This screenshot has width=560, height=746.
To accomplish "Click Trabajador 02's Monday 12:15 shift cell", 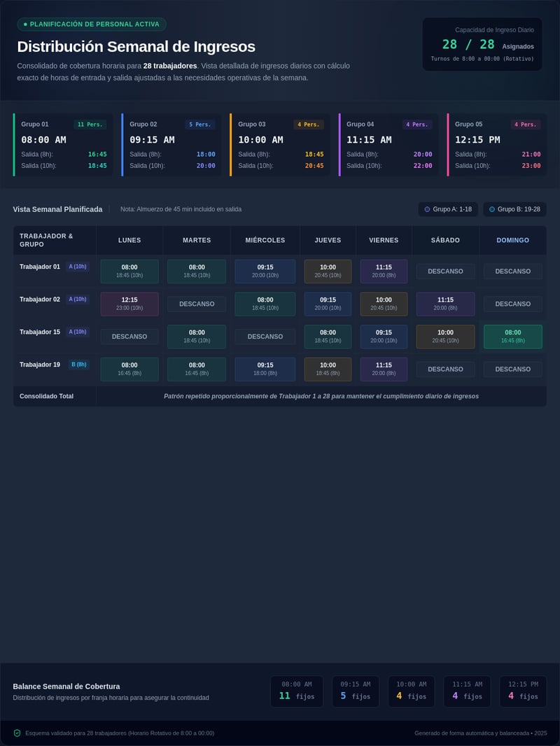I will click(129, 304).
